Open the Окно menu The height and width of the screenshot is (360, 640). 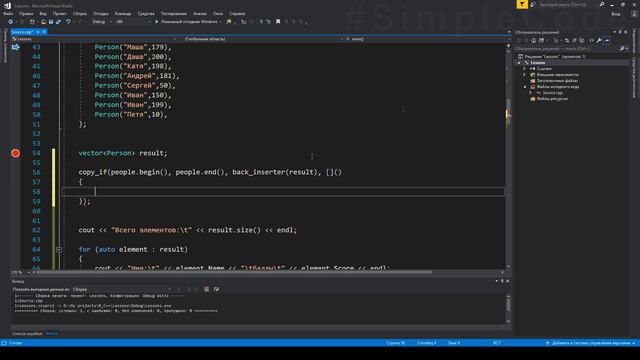tap(218, 13)
